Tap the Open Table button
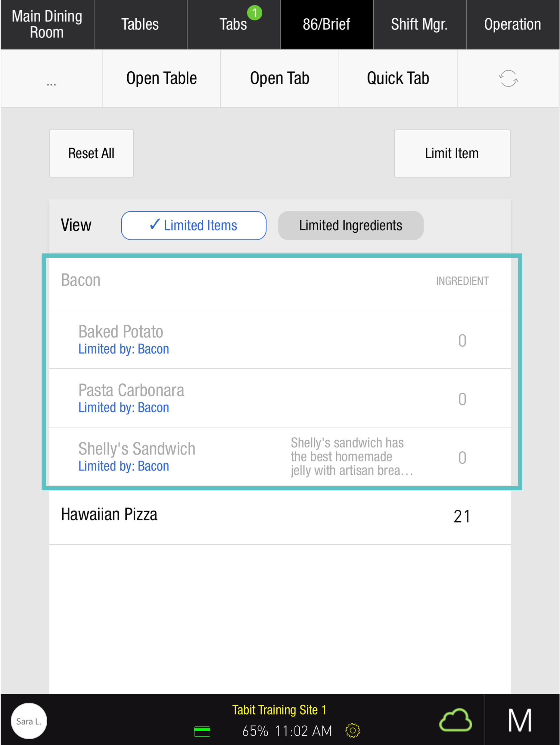 click(161, 79)
